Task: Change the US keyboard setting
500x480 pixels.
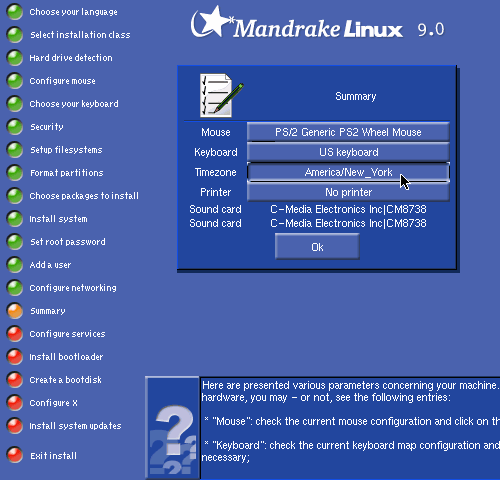Action: click(348, 152)
